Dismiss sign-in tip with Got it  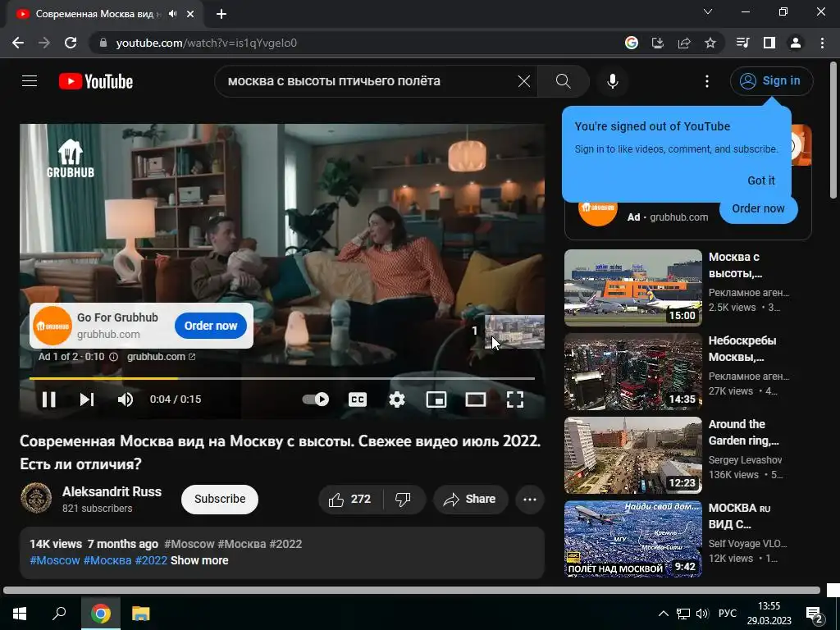point(760,180)
